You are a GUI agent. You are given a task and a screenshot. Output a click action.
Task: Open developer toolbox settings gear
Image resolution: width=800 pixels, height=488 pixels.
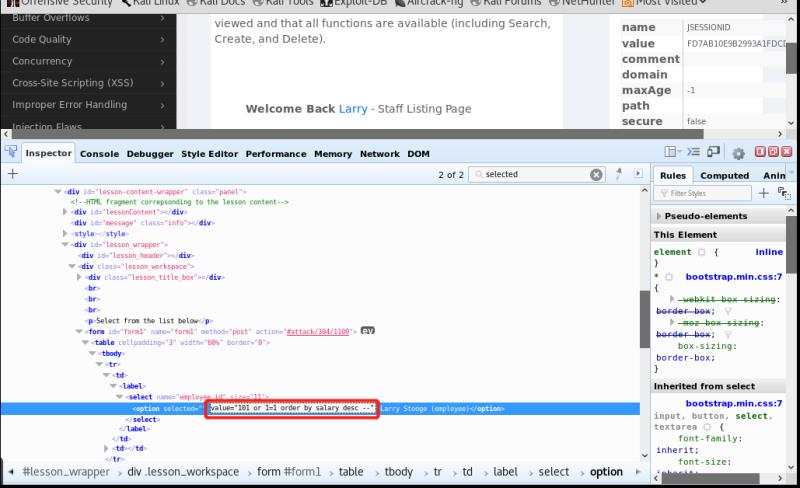738,153
